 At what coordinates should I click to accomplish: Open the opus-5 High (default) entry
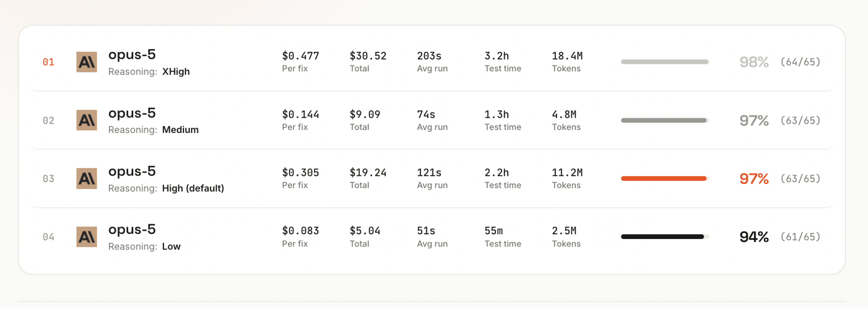click(x=132, y=171)
